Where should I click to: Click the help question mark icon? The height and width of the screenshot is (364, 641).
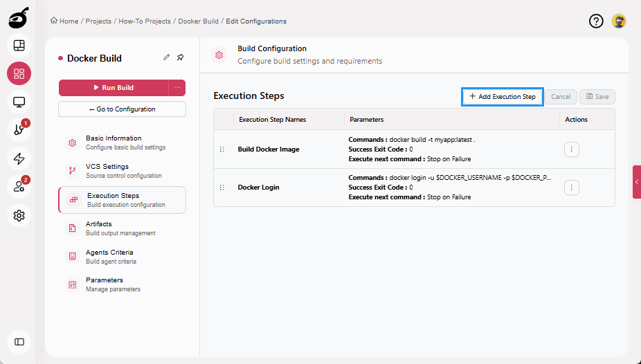(596, 21)
